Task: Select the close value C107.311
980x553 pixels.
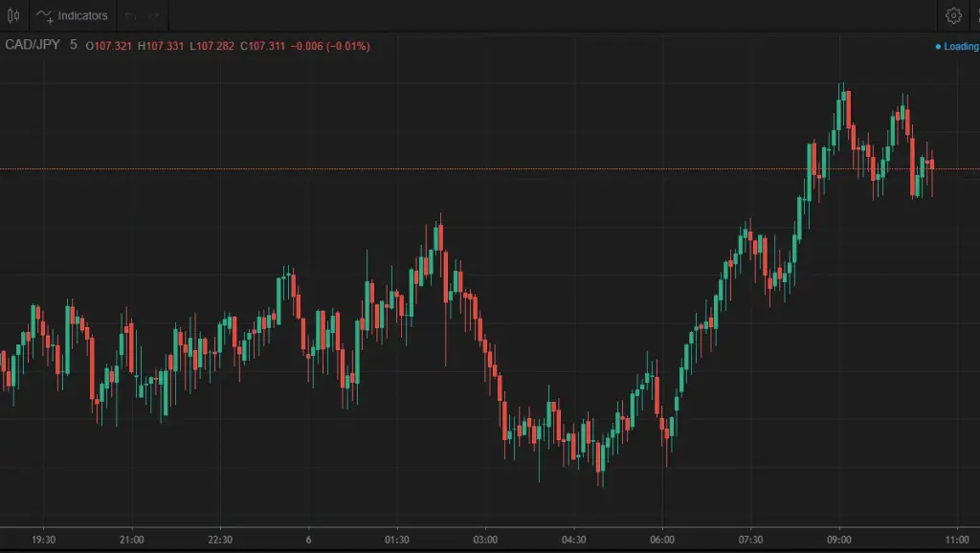Action: [x=262, y=46]
